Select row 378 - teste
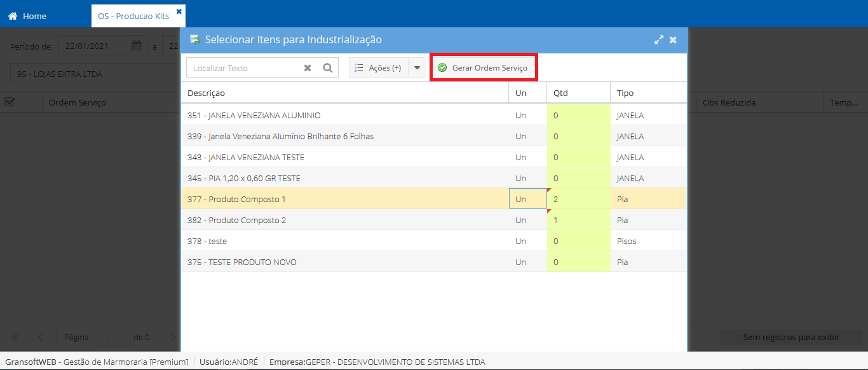868x370 pixels. point(434,241)
